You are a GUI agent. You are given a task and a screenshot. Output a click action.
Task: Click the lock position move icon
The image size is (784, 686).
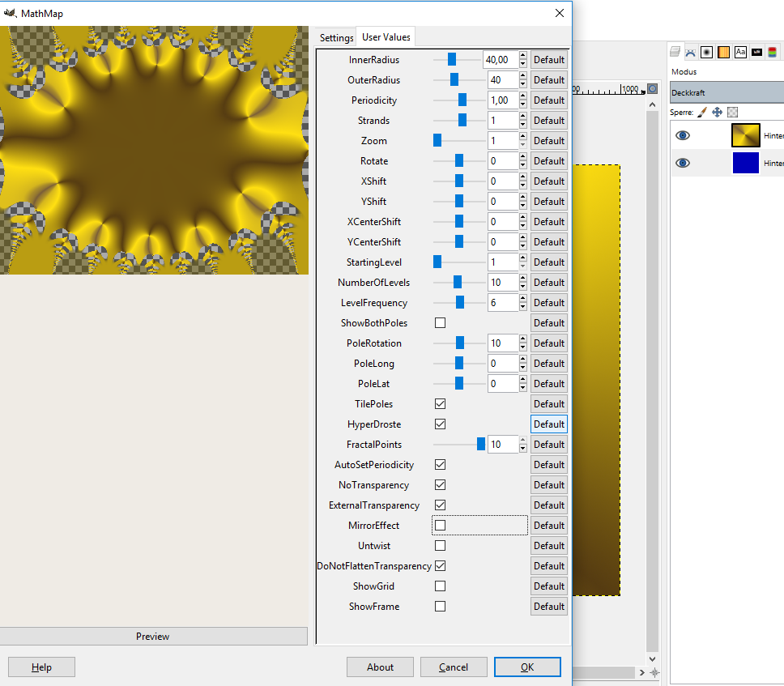point(717,113)
